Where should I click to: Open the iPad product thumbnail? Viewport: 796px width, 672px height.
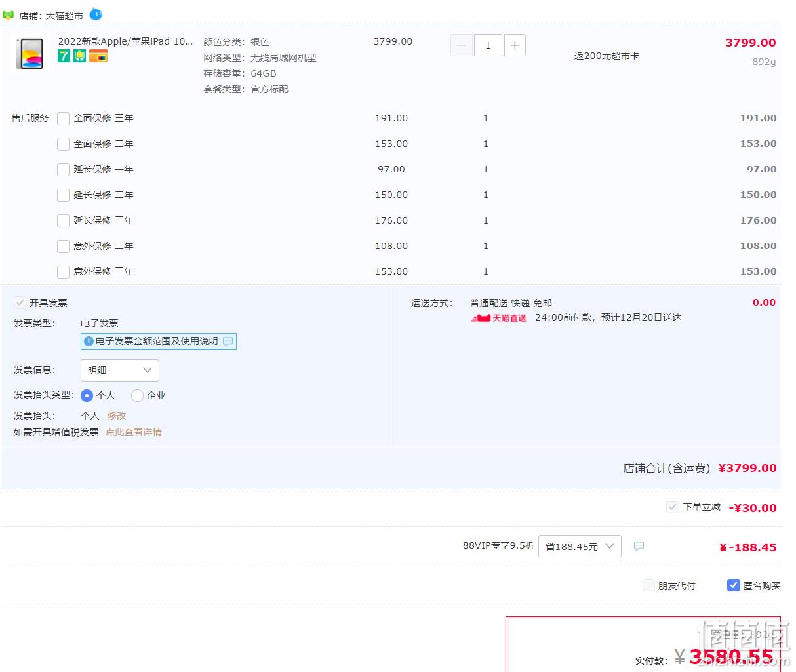coord(30,52)
